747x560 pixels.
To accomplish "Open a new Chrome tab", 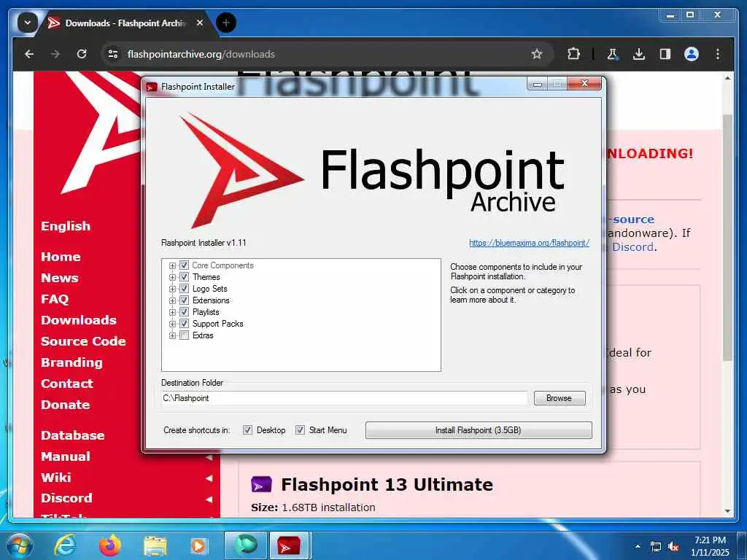I will coord(226,23).
